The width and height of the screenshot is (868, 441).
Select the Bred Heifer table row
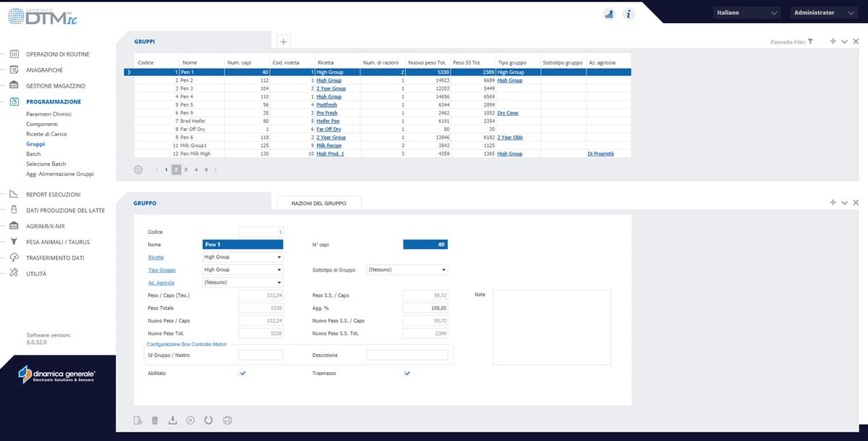(376, 121)
